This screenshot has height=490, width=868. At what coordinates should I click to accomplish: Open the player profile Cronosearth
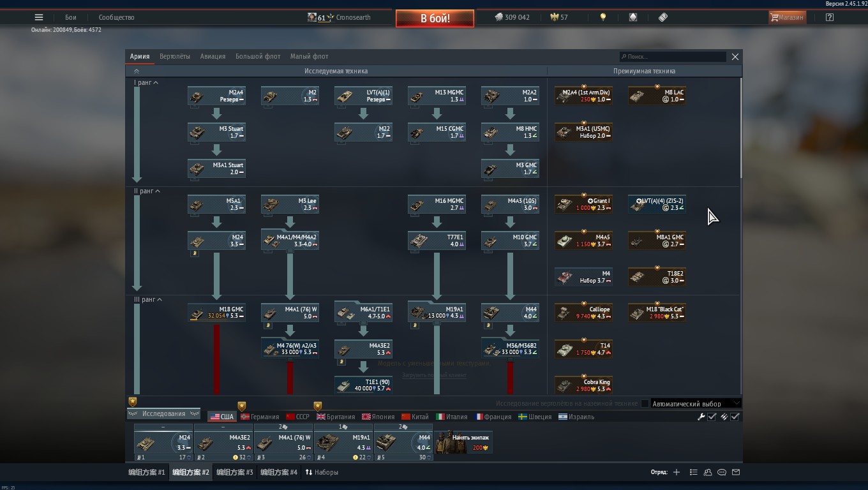(339, 17)
